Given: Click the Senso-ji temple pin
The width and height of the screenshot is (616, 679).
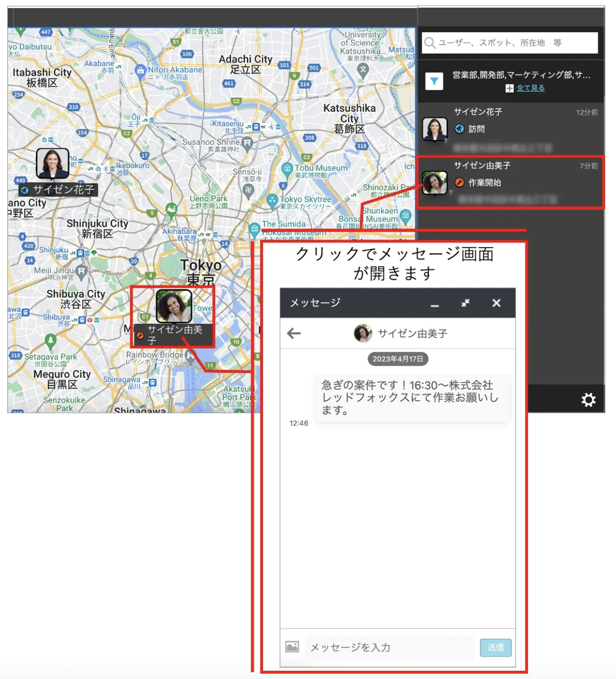Looking at the screenshot, I should [248, 190].
